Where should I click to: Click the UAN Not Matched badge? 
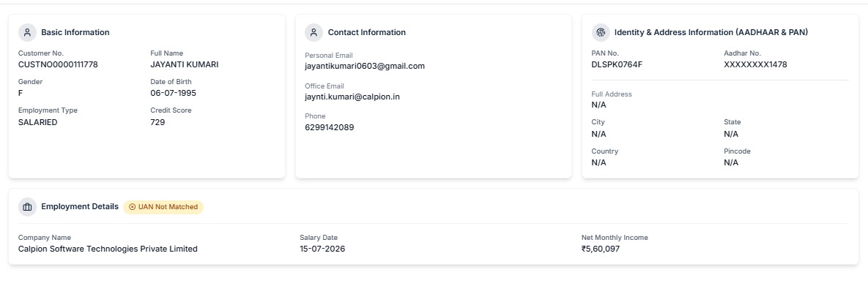163,207
